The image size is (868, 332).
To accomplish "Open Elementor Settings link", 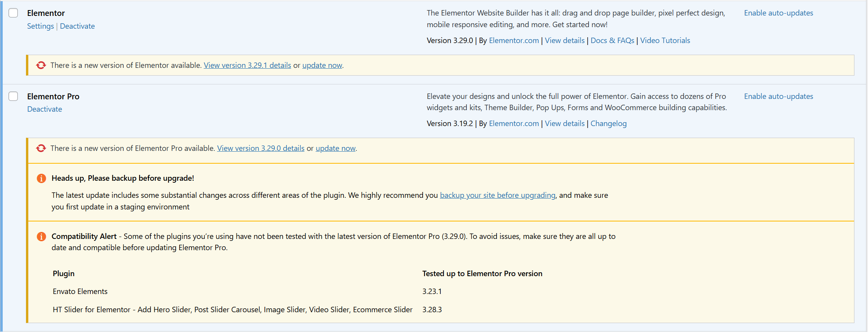I will (40, 26).
